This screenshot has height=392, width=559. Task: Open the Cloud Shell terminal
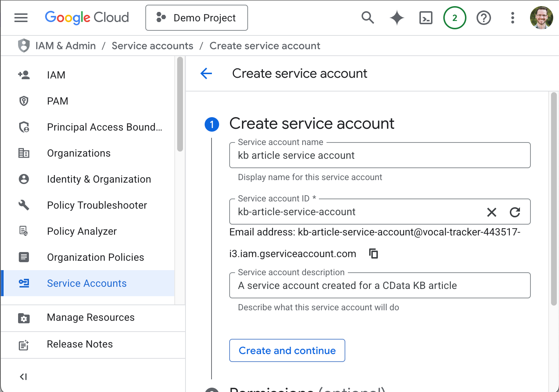coord(426,17)
